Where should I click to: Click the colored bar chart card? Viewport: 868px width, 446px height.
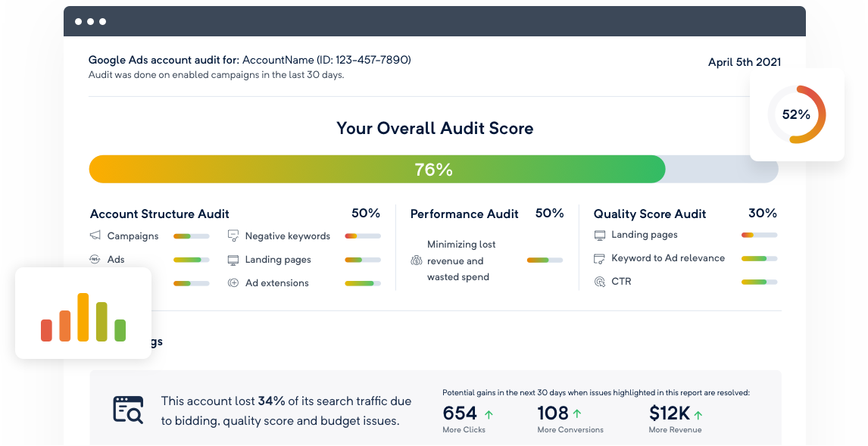click(83, 313)
